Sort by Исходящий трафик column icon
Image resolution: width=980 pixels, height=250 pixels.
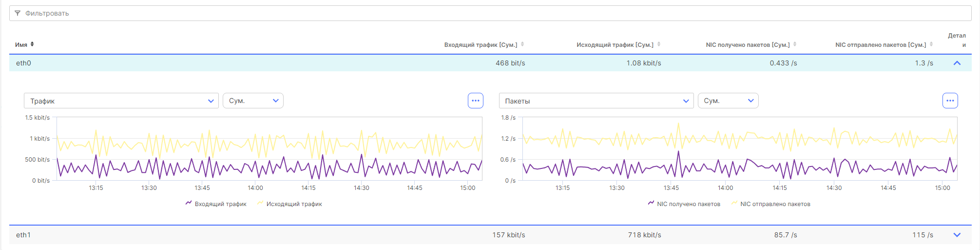[659, 44]
